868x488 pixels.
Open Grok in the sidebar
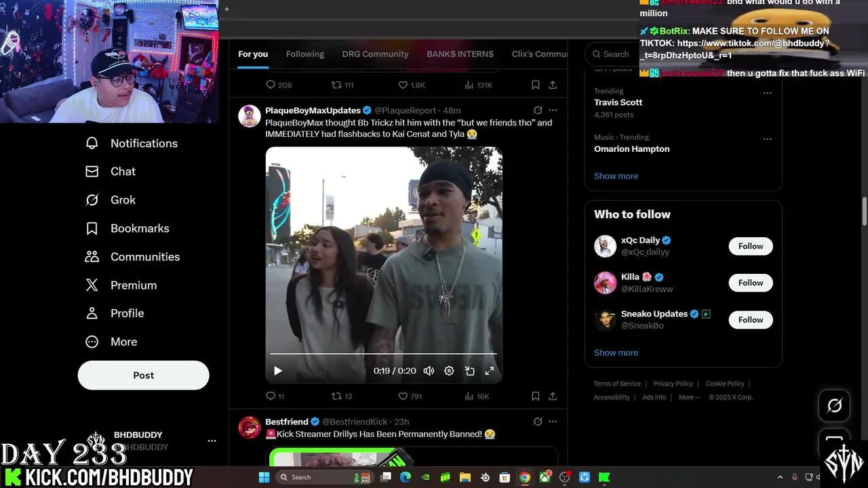[x=111, y=200]
